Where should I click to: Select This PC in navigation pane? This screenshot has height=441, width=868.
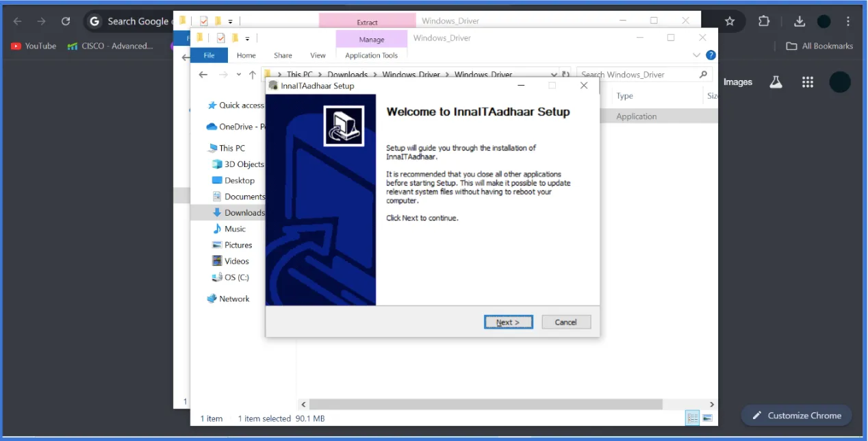[x=227, y=148]
